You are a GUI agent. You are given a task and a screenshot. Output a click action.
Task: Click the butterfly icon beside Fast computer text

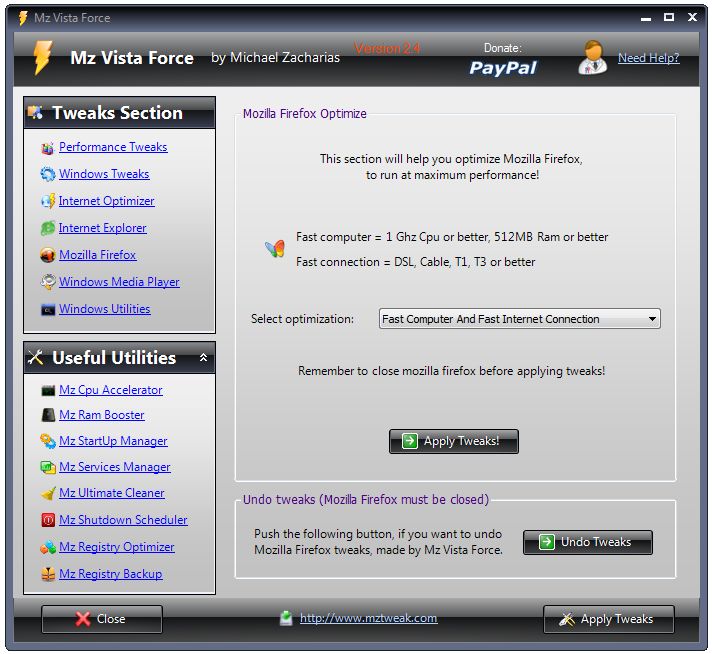coord(275,249)
